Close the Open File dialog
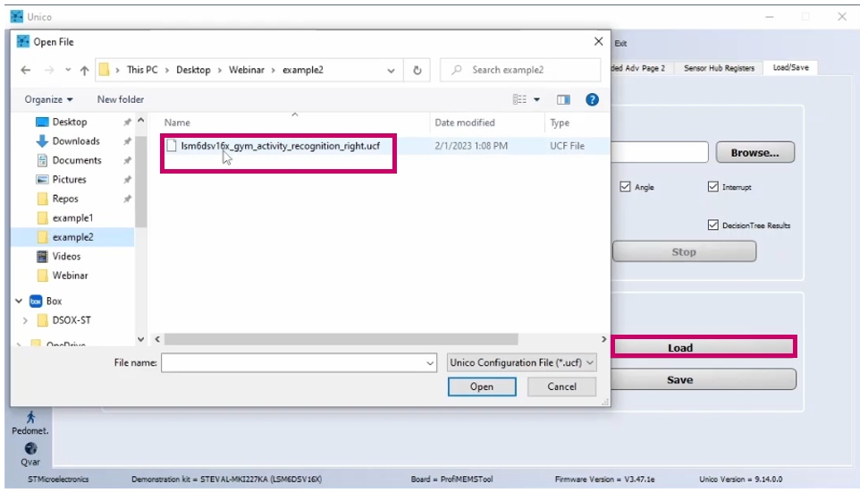Screen dimensions: 868x493 tap(598, 41)
